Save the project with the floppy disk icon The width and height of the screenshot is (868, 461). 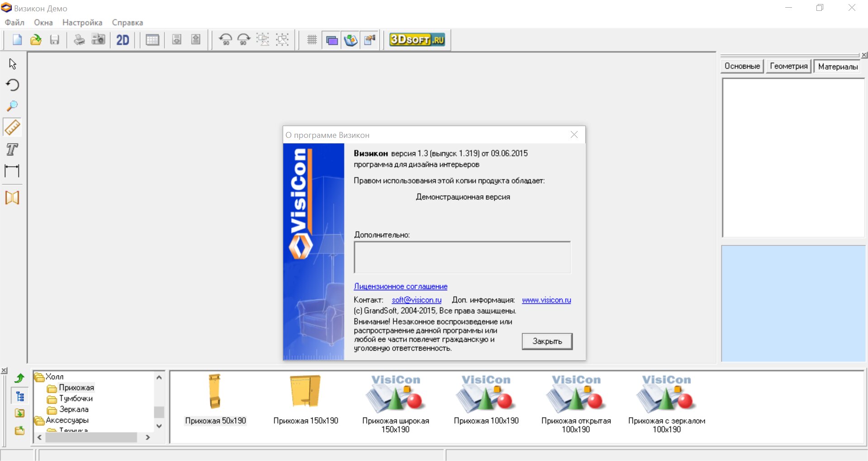click(54, 40)
